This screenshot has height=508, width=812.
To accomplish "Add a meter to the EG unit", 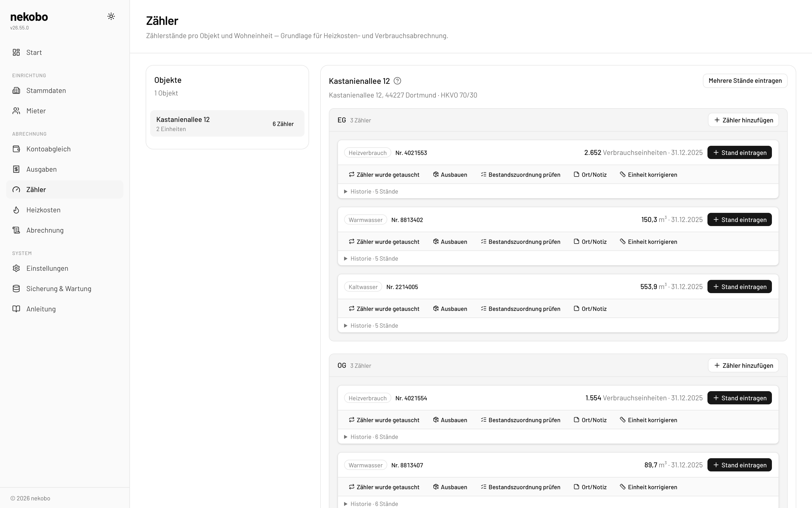I will [x=743, y=120].
